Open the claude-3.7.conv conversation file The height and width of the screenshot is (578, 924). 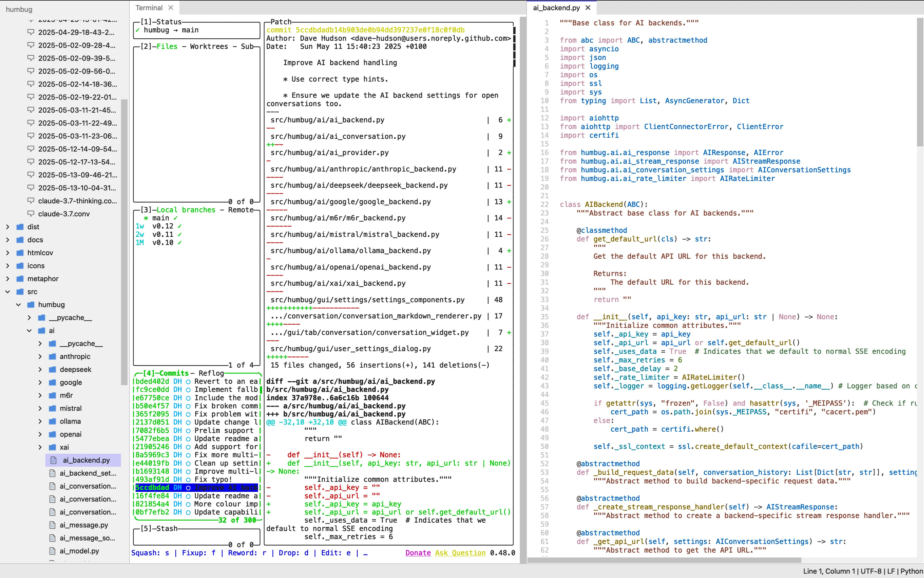click(x=64, y=214)
